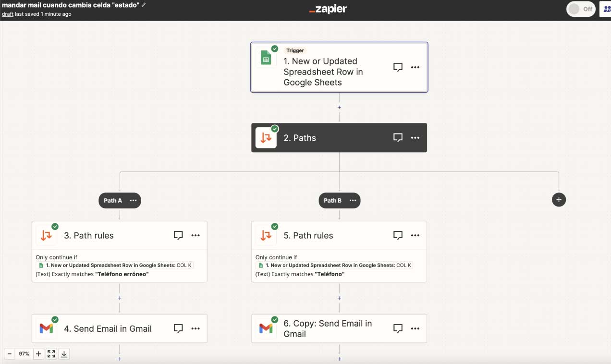Select the Google Sheets trigger icon on step 1
The image size is (611, 364).
click(x=267, y=57)
